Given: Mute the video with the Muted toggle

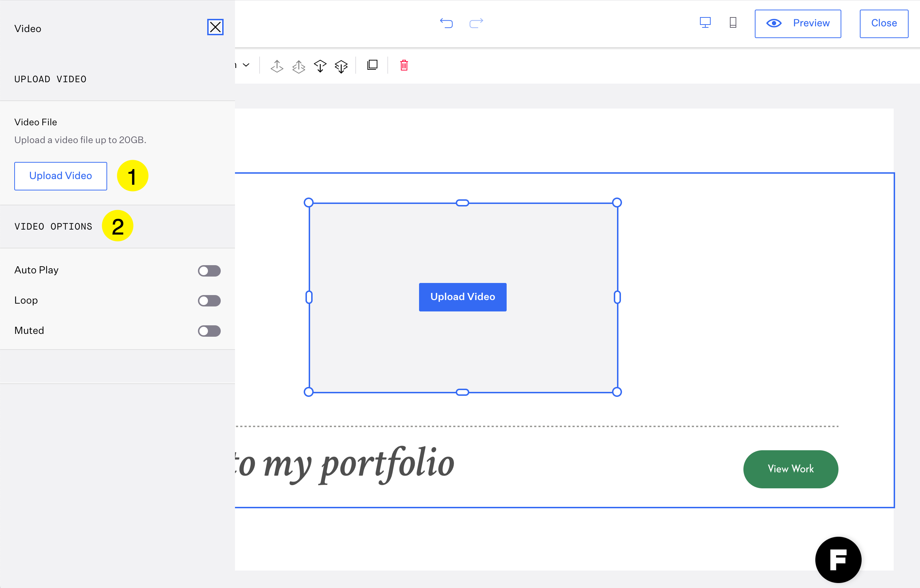Looking at the screenshot, I should point(209,331).
